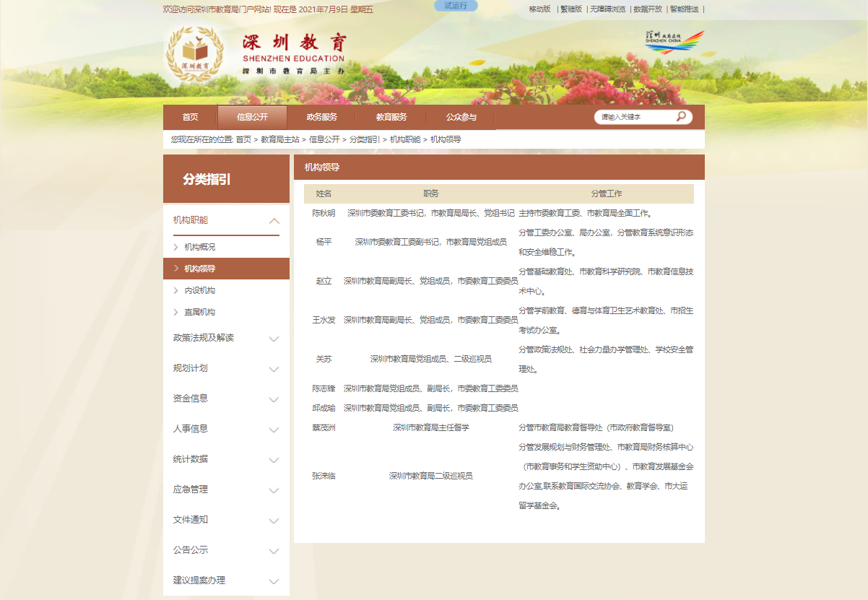Click the arrow icon beside 机构领导
Screen dimensions: 868x600
click(175, 269)
